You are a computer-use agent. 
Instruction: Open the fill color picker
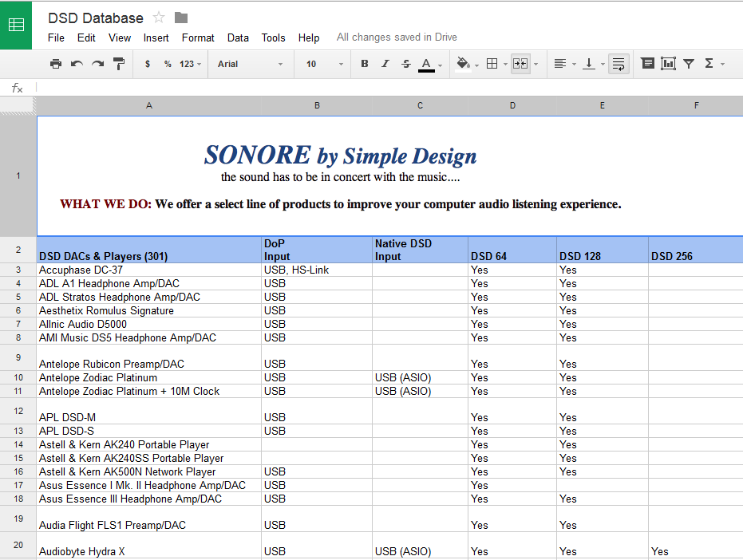[x=463, y=64]
